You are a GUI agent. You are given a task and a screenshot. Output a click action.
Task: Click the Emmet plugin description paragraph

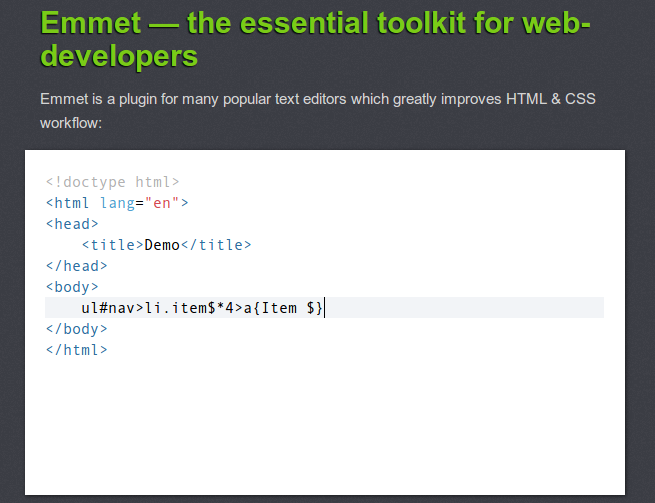318,111
